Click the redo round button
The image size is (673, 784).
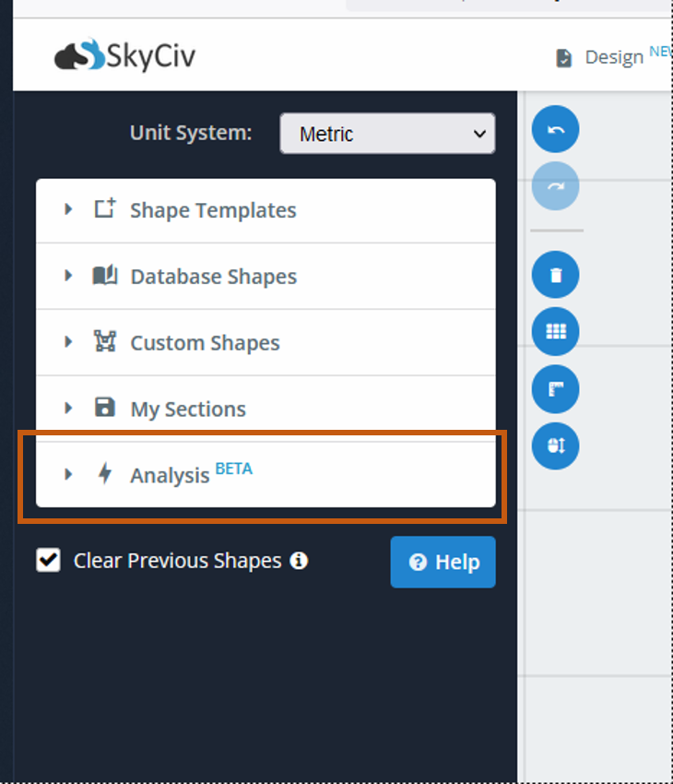click(x=555, y=186)
